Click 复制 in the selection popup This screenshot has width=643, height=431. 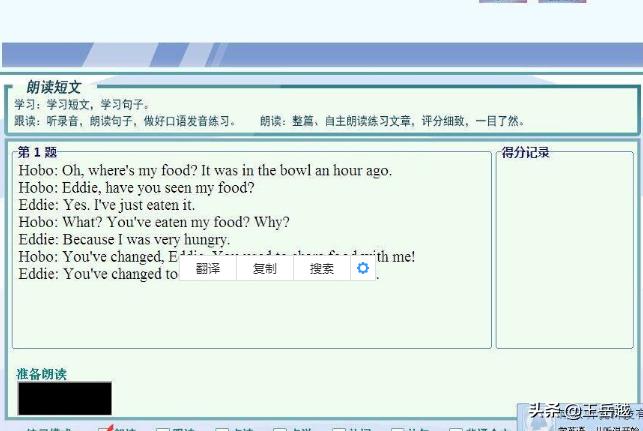click(x=264, y=269)
